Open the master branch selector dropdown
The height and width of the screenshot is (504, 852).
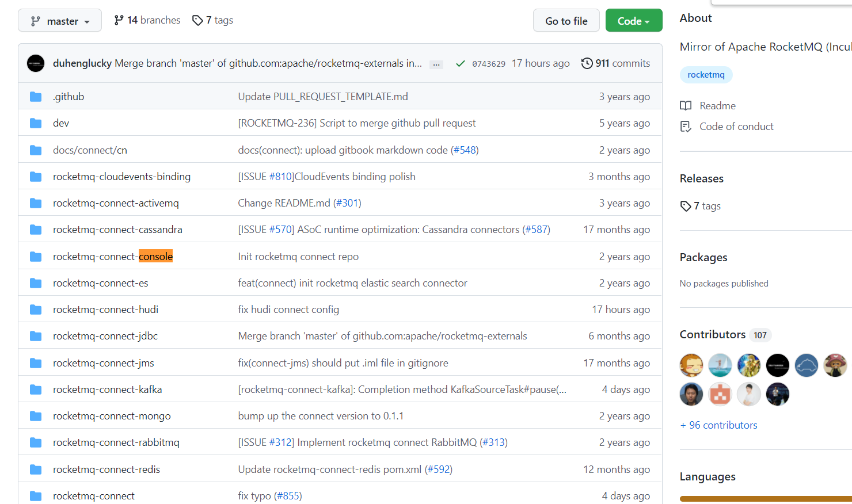[x=59, y=20]
